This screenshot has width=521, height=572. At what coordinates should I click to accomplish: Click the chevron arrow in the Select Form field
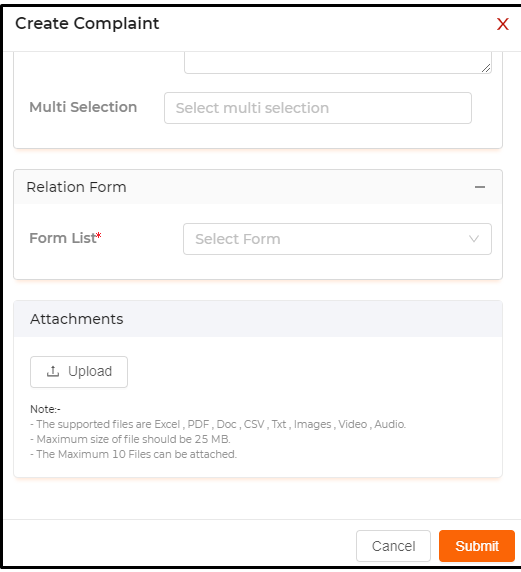pos(474,239)
